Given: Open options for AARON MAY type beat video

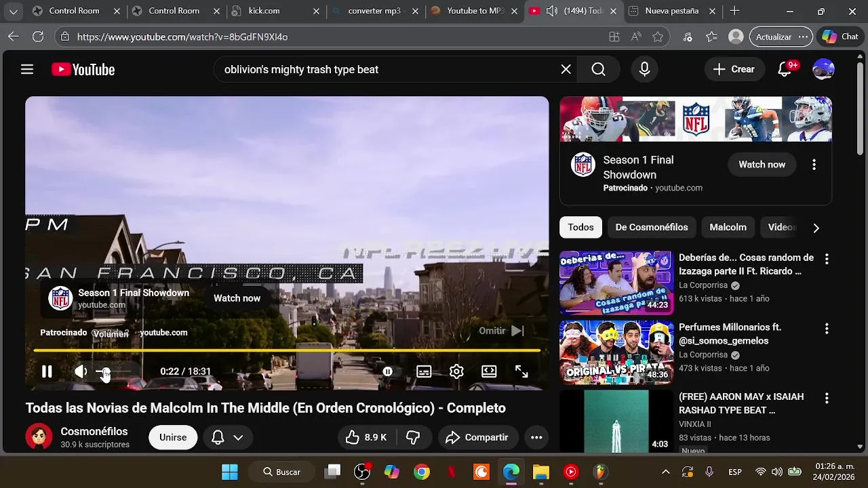Looking at the screenshot, I should coord(826,398).
